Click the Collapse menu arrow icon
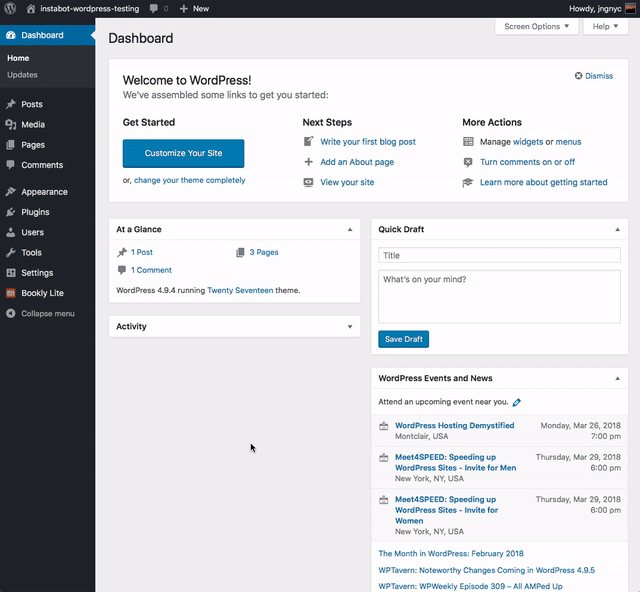 [x=11, y=313]
